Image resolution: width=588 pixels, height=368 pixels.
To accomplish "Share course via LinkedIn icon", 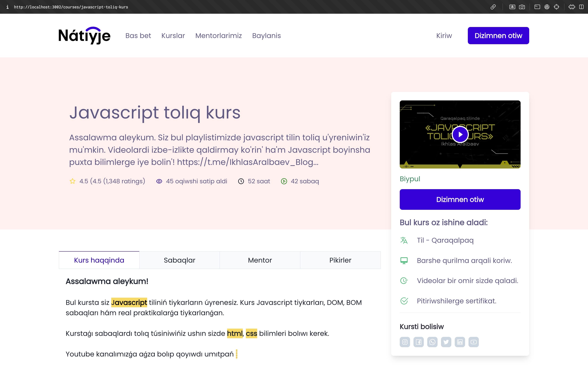I will click(x=460, y=342).
